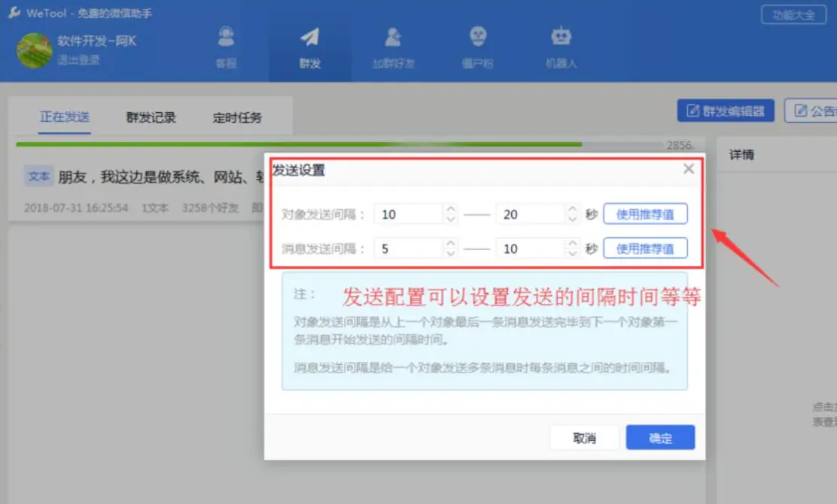Click the 退出登录 logout link

click(78, 60)
